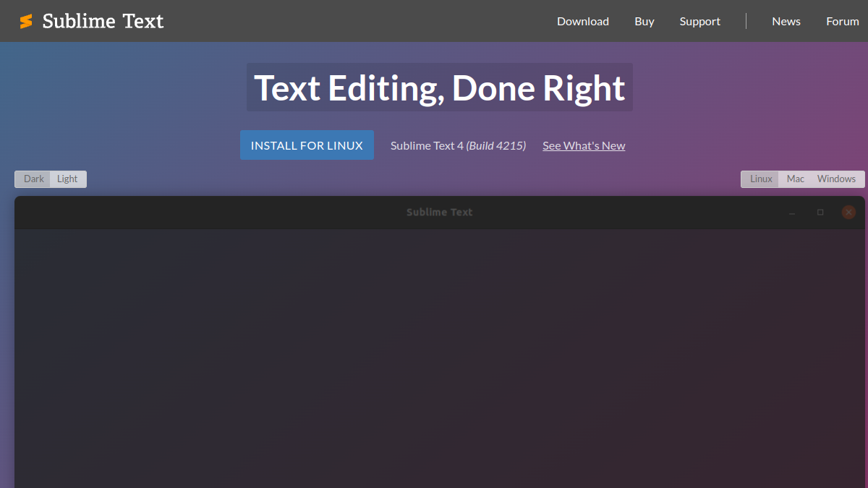Select the Linux platform preview
868x488 pixels.
point(761,179)
